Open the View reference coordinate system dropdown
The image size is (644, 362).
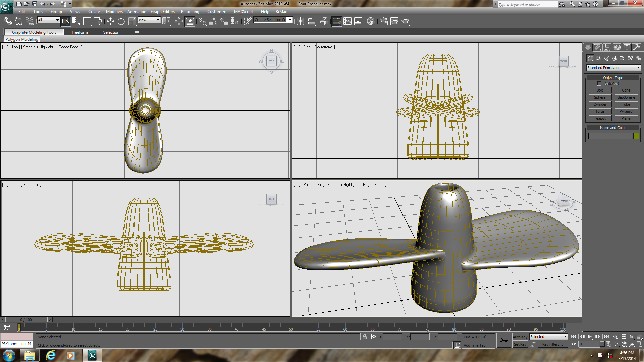tap(149, 20)
